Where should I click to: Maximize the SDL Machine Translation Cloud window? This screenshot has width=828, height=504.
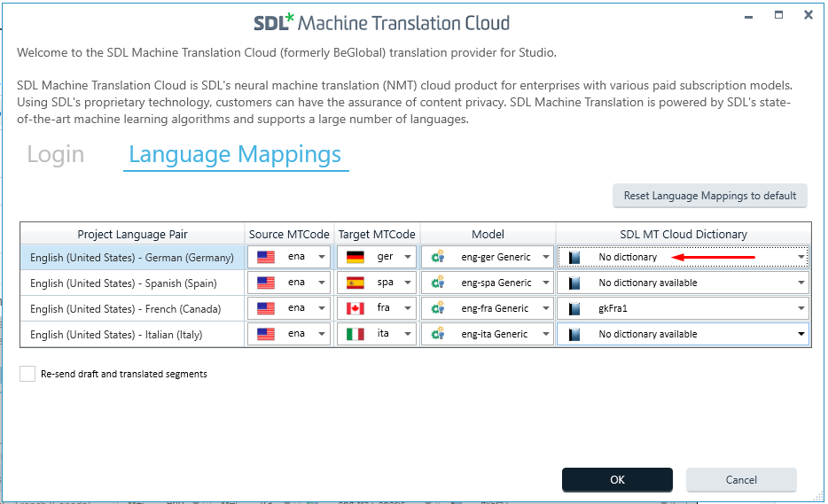tap(778, 15)
